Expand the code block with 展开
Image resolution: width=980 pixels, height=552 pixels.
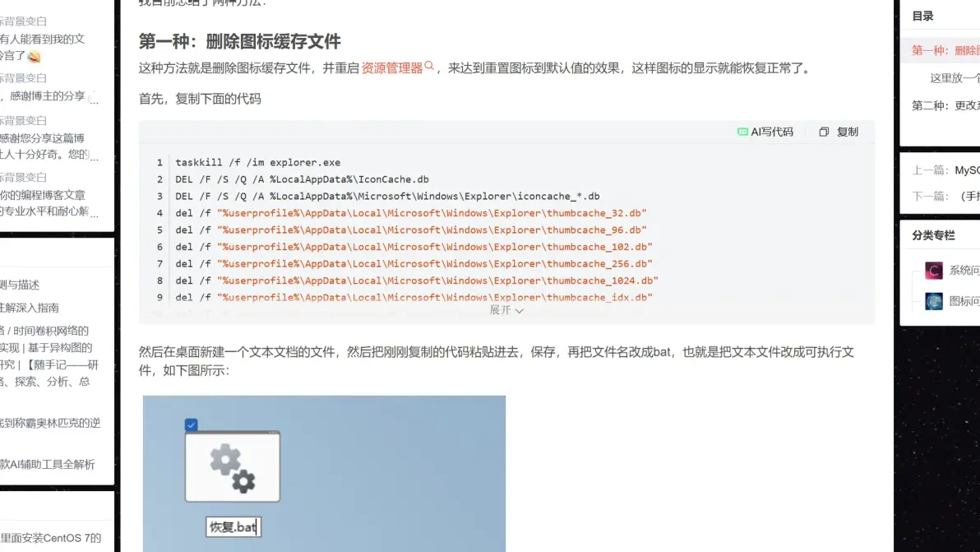pos(500,310)
